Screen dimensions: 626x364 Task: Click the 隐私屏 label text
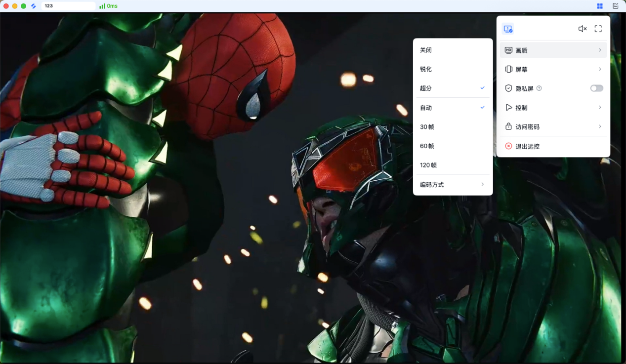pos(524,89)
